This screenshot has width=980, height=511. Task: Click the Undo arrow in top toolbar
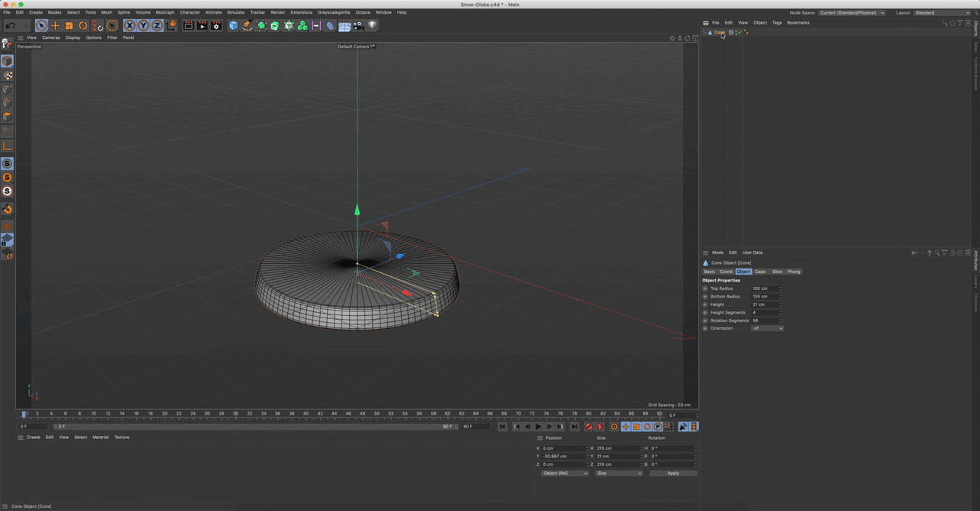[x=11, y=26]
